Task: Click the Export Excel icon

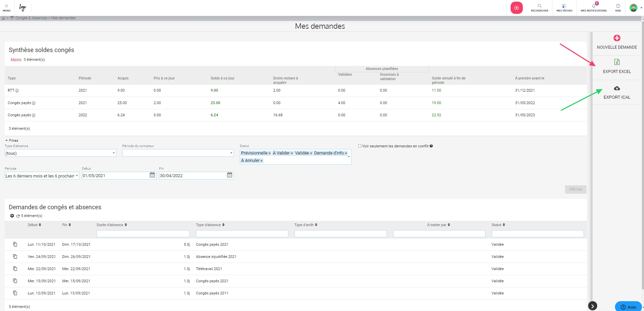Action: 617,62
